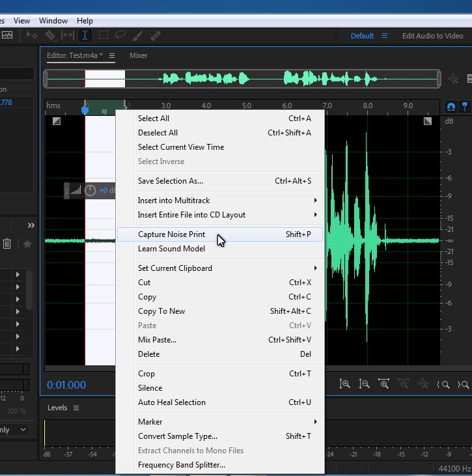This screenshot has height=476, width=472.
Task: Expand the Insert into Multitrack submenu
Action: [226, 201]
